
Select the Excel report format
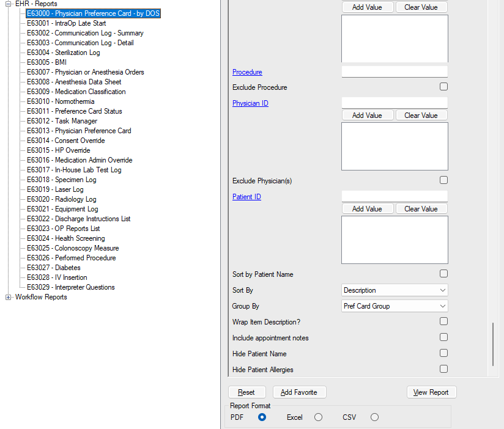point(318,416)
